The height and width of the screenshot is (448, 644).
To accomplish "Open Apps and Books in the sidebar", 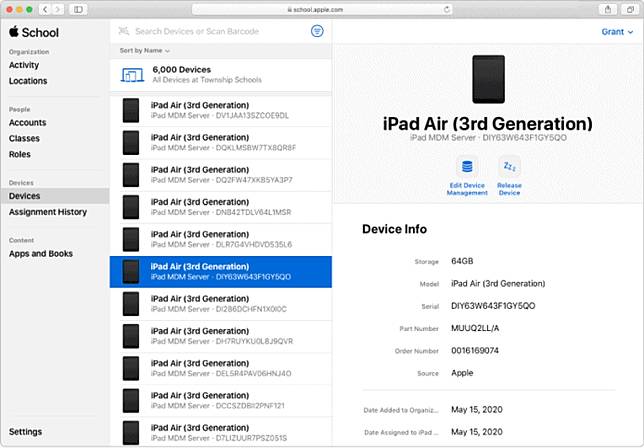I will (41, 253).
